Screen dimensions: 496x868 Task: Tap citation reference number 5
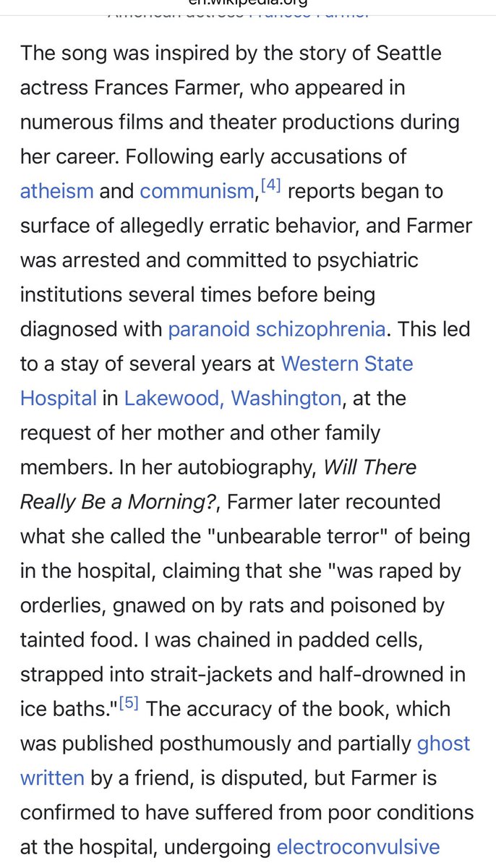[128, 703]
